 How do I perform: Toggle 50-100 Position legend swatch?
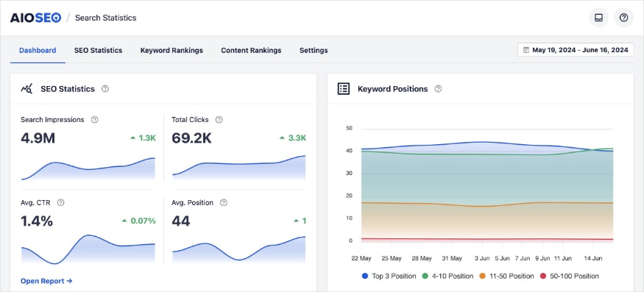click(x=543, y=277)
